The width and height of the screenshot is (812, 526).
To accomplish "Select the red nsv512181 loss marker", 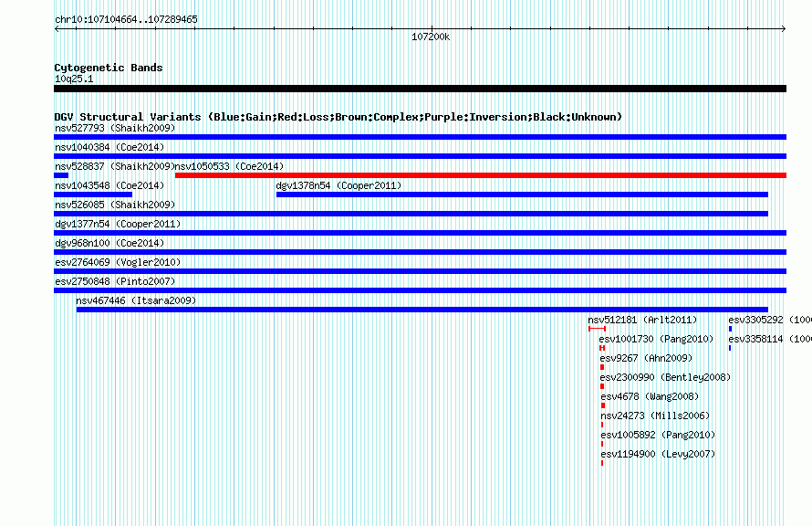I will pyautogui.click(x=597, y=329).
